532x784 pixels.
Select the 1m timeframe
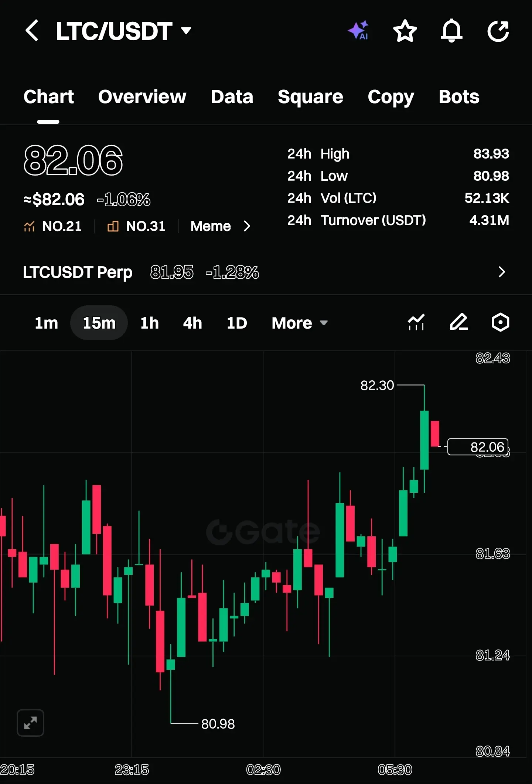(x=46, y=323)
